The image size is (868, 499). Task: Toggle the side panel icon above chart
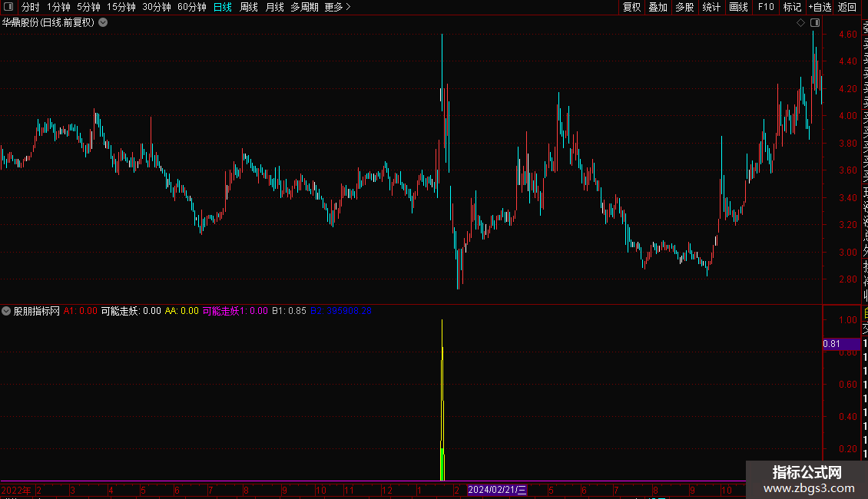[x=815, y=23]
